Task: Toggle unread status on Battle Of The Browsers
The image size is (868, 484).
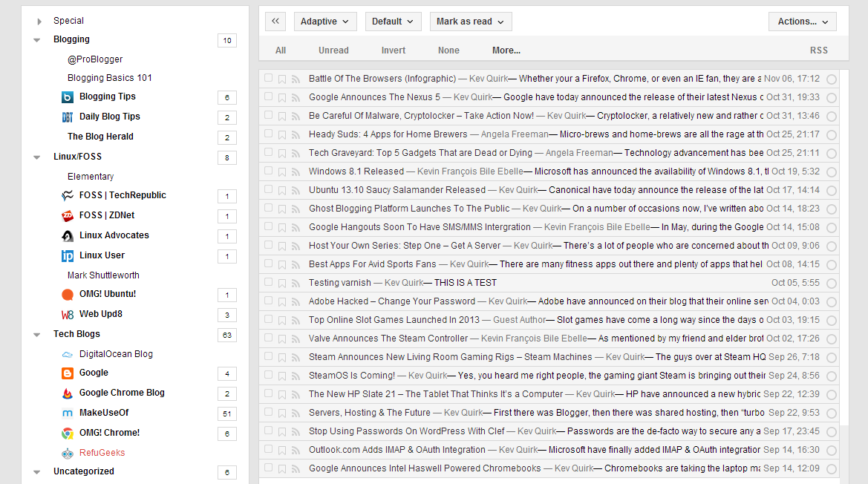Action: click(x=831, y=79)
